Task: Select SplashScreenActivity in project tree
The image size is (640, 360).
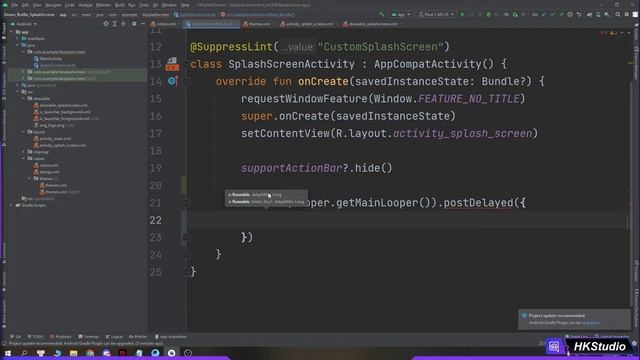Action: pos(57,65)
